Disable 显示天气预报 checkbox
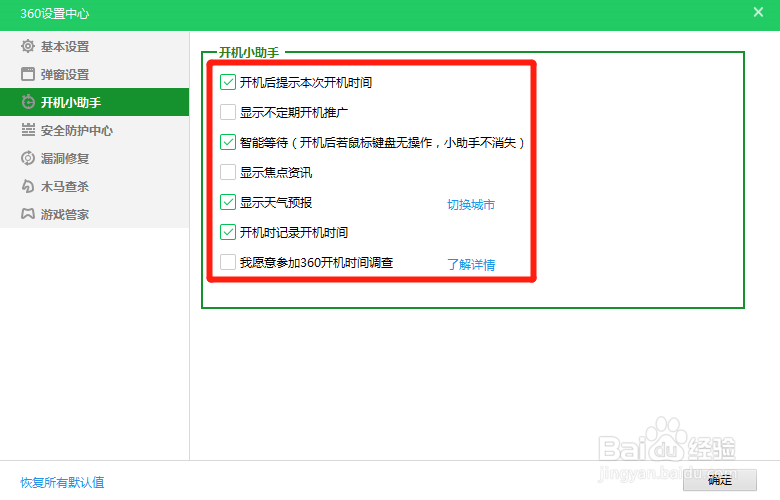780x500 pixels. [x=228, y=202]
